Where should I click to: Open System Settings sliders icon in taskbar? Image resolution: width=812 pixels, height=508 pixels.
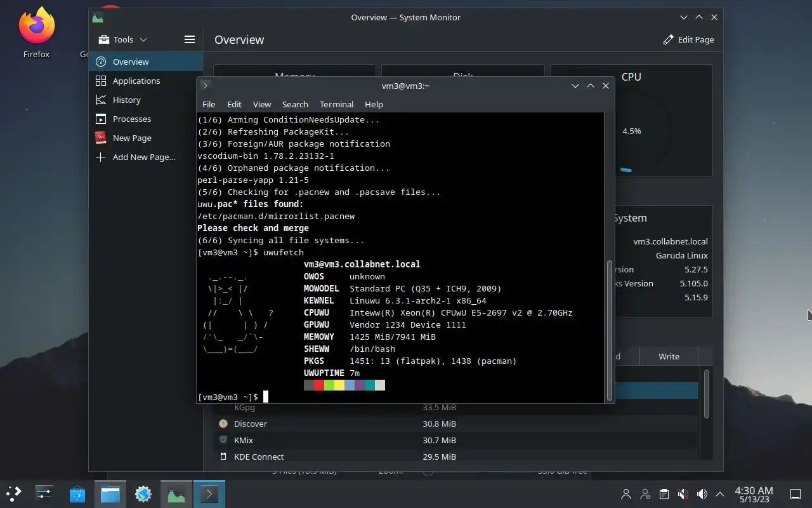tap(44, 493)
